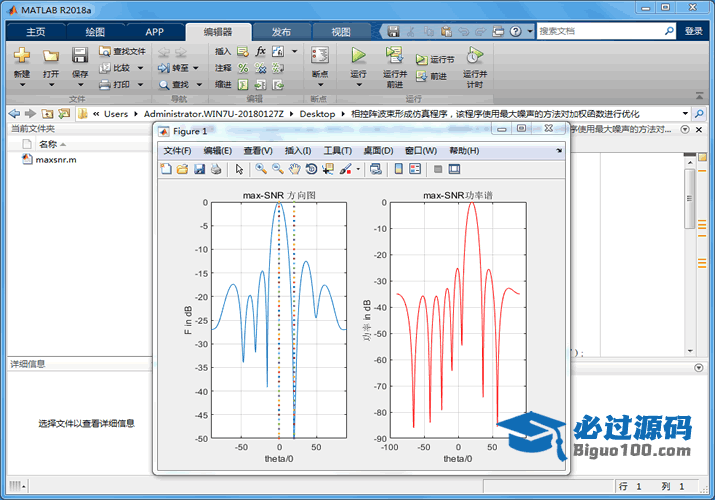
Task: Toggle the Pan hand tool in Figure toolbar
Action: (294, 169)
